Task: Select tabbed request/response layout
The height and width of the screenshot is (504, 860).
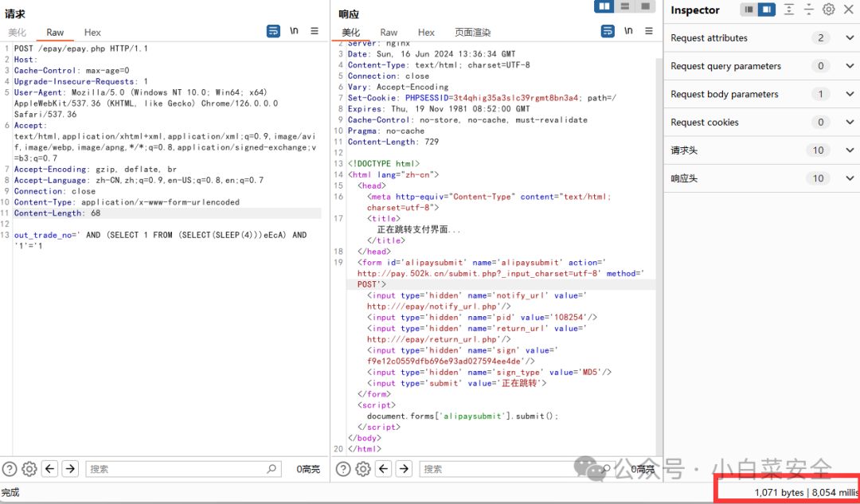Action: tap(645, 6)
